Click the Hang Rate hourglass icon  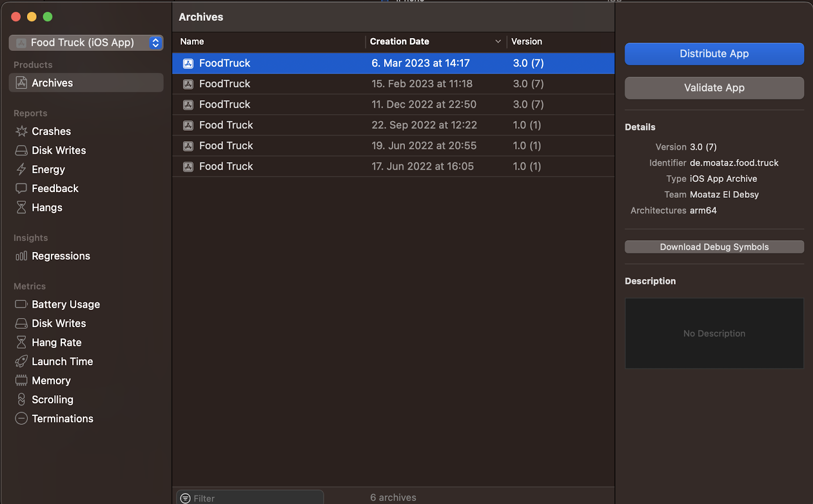(x=21, y=342)
